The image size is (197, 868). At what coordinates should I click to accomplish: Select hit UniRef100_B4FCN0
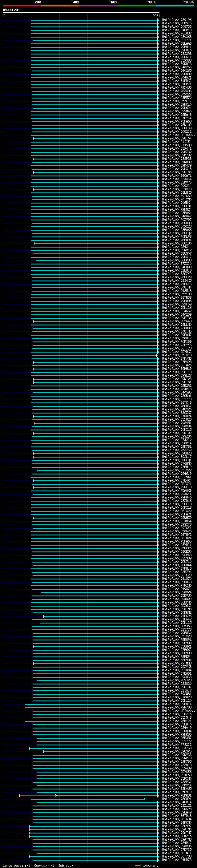pyautogui.click(x=177, y=822)
